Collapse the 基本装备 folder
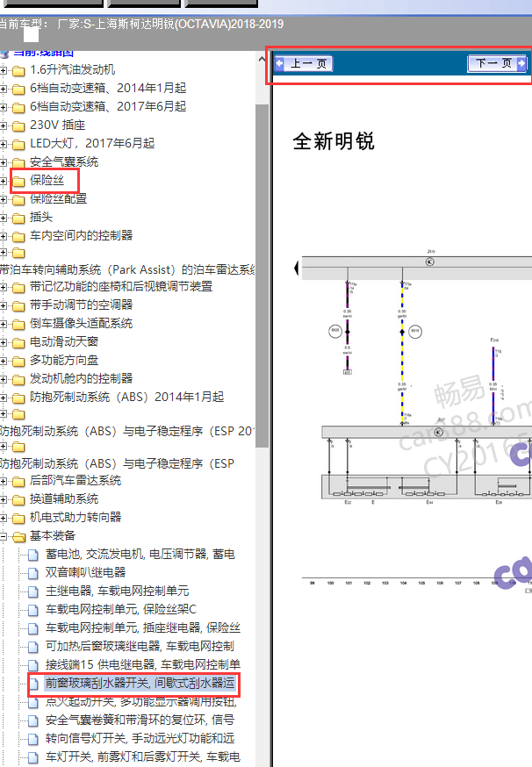 (x=4, y=536)
